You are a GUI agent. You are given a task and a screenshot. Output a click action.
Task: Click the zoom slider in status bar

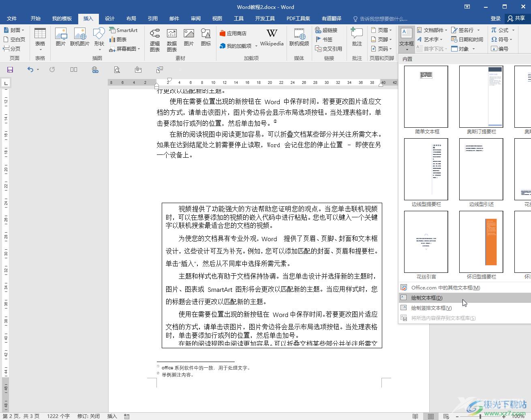[x=481, y=416]
